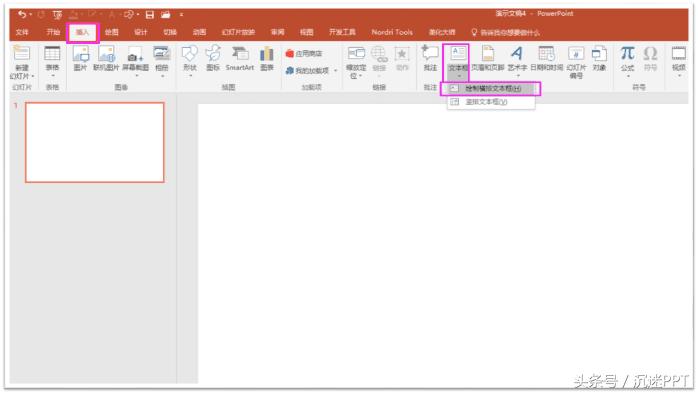Click the Date and Time icon
Image resolution: width=698 pixels, height=394 pixels.
(546, 53)
